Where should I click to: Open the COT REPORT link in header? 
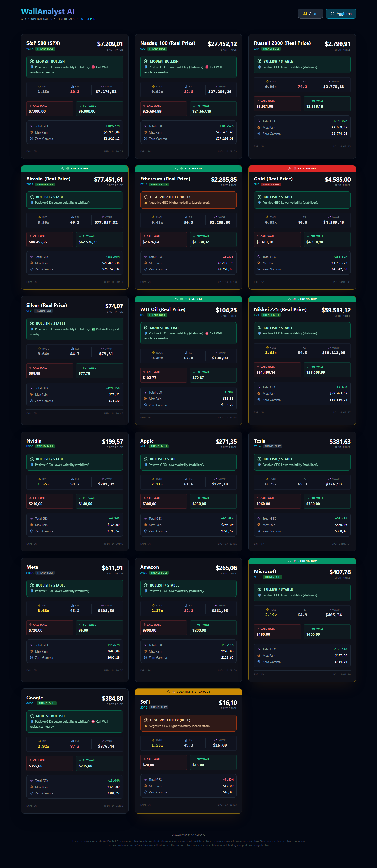[x=88, y=19]
